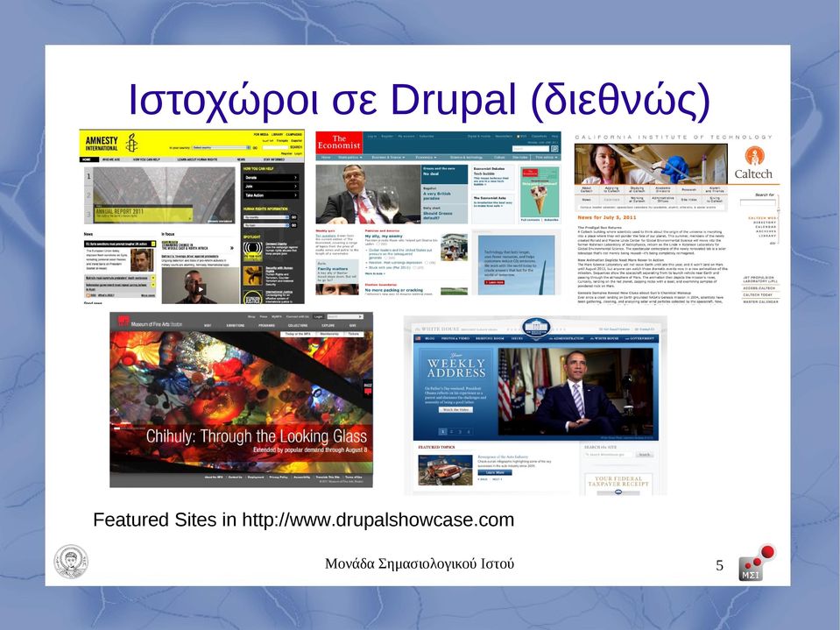The width and height of the screenshot is (840, 630).
Task: Click the first Amnesty spotlight icon with arcs
Action: [253, 251]
